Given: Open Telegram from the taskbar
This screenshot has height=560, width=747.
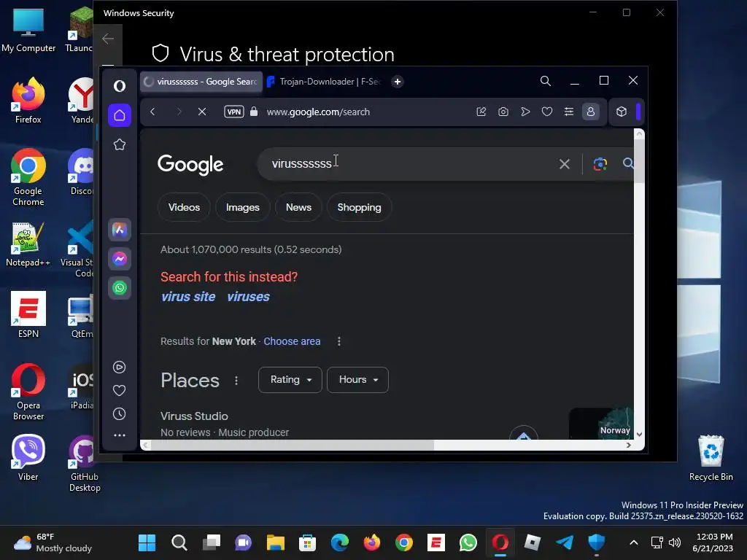Looking at the screenshot, I should click(565, 542).
